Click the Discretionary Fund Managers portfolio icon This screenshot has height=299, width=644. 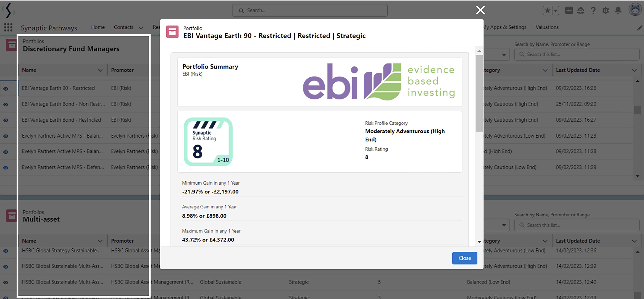pyautogui.click(x=11, y=45)
